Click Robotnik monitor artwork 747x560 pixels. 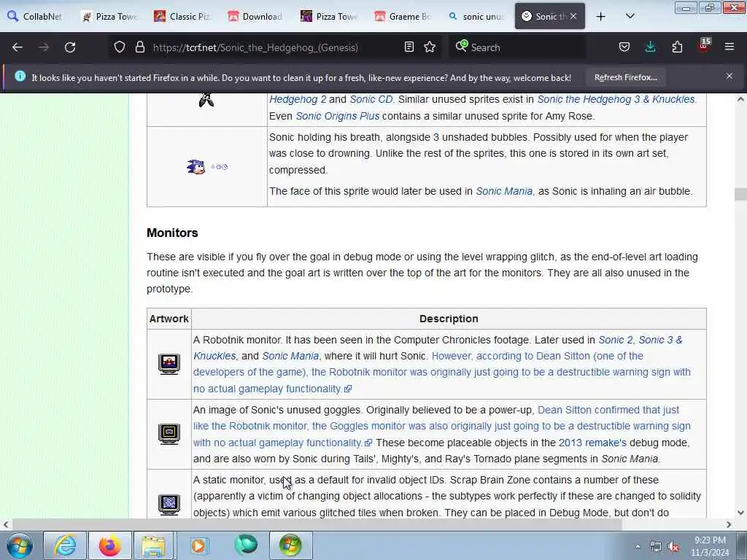click(x=169, y=364)
